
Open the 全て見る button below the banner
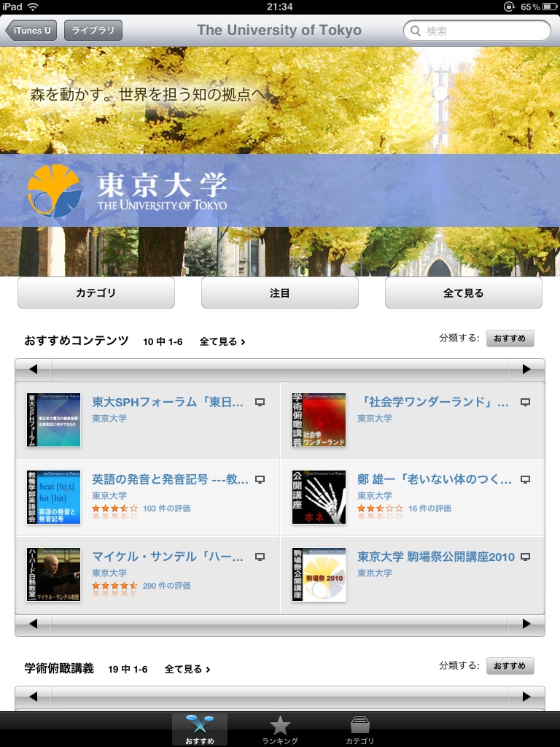[463, 293]
